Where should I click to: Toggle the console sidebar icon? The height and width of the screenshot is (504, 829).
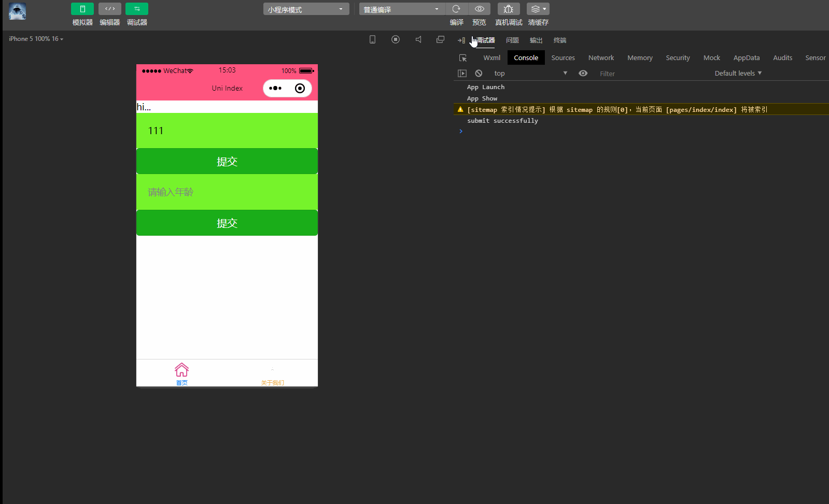pyautogui.click(x=462, y=74)
